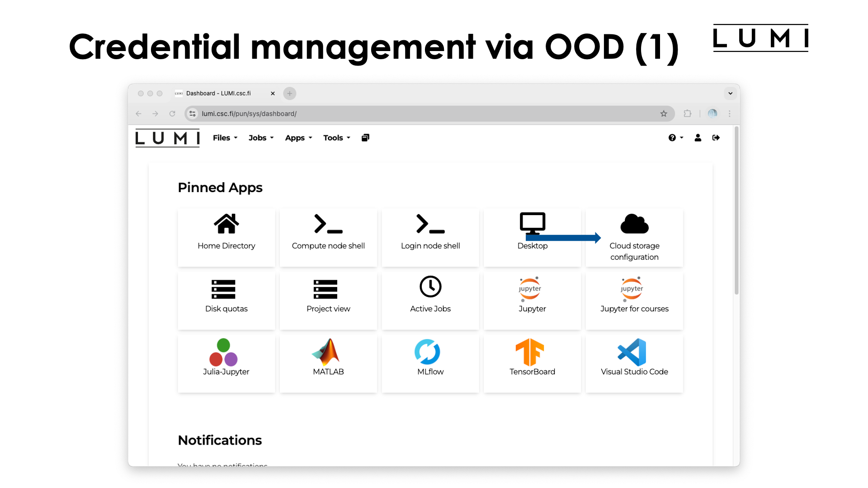Expand the Apps dropdown menu
This screenshot has width=868, height=488.
tap(297, 138)
